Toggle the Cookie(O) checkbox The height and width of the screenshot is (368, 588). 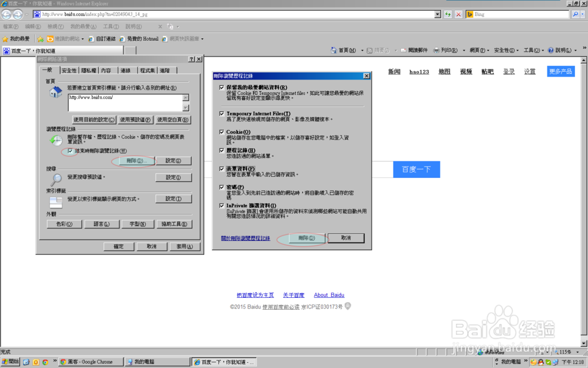tap(222, 132)
